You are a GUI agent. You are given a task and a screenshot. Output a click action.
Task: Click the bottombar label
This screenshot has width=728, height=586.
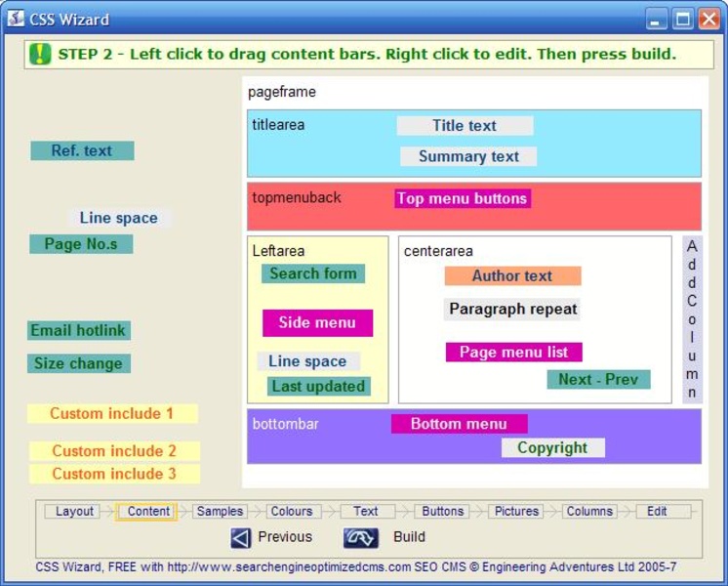pos(286,424)
